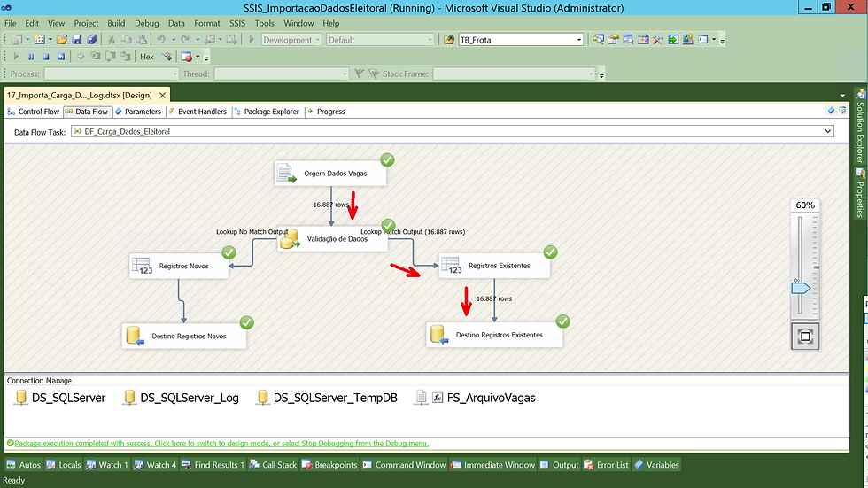Open the Stack Frame dropdown
This screenshot has height=488, width=868.
(x=591, y=74)
